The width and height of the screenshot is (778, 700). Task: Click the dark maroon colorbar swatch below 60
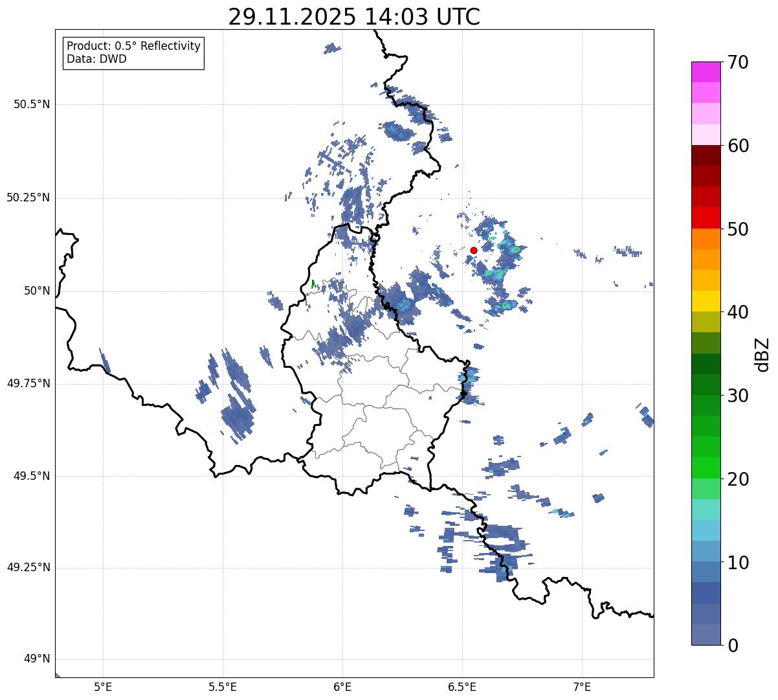706,155
